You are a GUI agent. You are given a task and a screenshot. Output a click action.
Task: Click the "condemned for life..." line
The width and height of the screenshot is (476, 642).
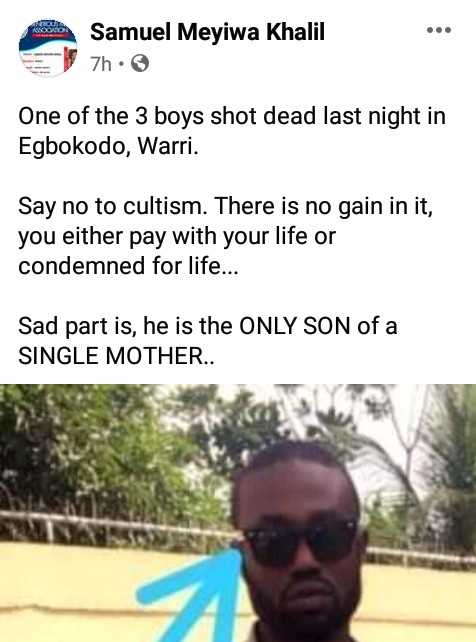click(128, 266)
